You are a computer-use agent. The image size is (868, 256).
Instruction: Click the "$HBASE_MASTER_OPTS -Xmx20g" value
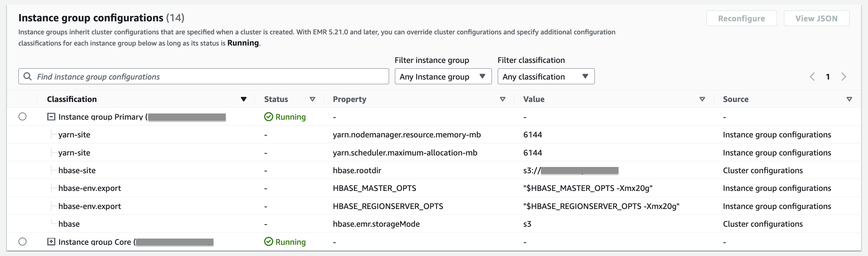point(588,188)
